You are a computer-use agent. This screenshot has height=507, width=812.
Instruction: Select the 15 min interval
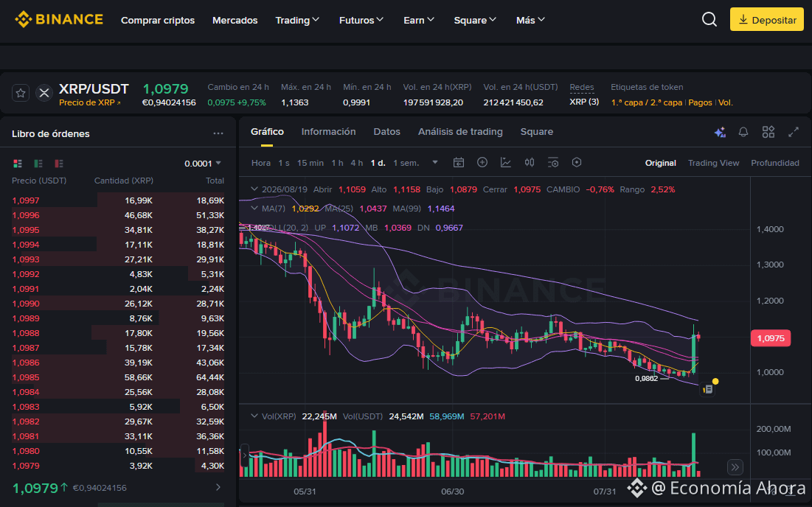tap(310, 163)
